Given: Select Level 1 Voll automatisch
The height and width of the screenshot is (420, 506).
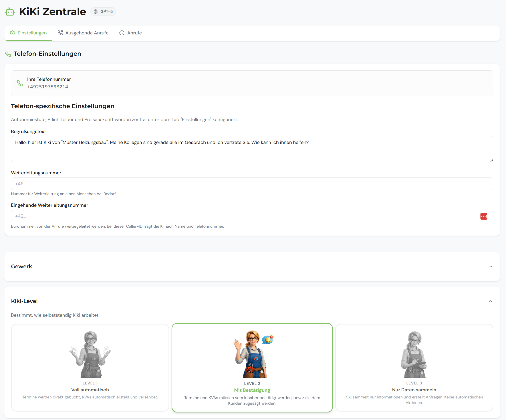Looking at the screenshot, I should [90, 367].
